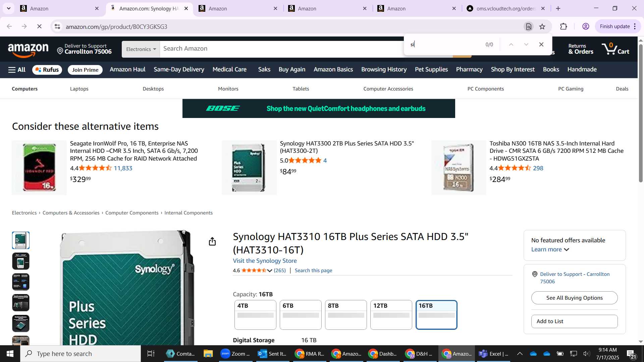644x362 pixels.
Task: Open Internal Components breadcrumb link
Action: click(189, 213)
